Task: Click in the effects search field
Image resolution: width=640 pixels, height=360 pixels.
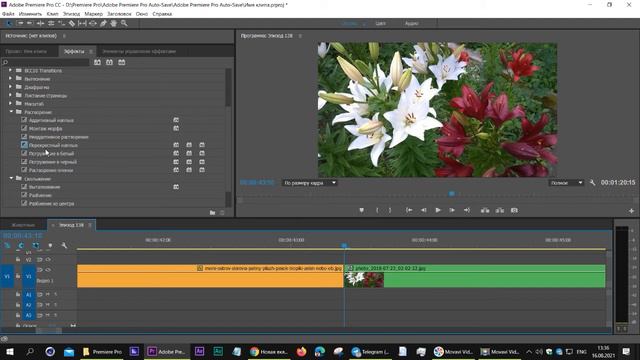Action: coord(46,62)
